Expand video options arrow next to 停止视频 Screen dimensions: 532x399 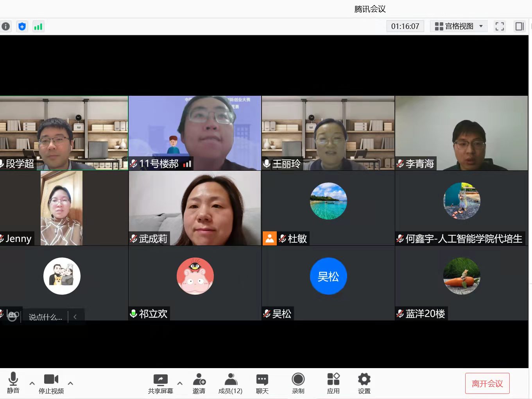click(70, 383)
